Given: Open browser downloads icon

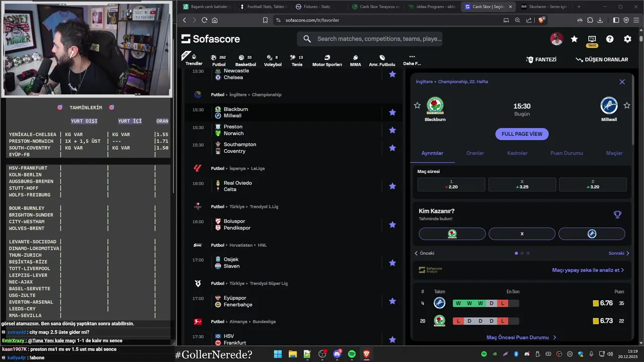Looking at the screenshot, I should [599, 20].
